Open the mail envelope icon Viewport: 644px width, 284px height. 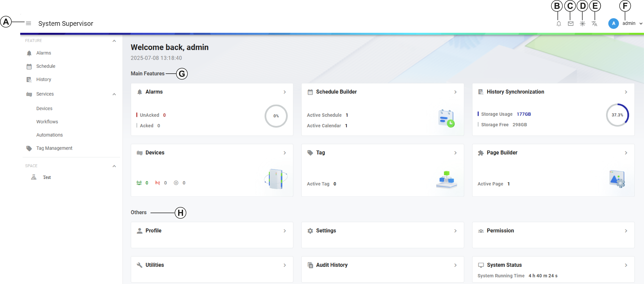coord(570,24)
